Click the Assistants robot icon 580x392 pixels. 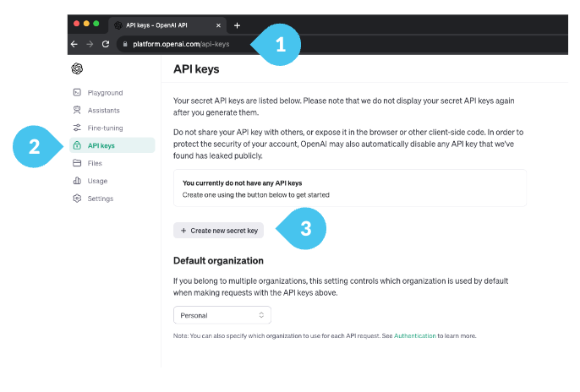(x=77, y=110)
